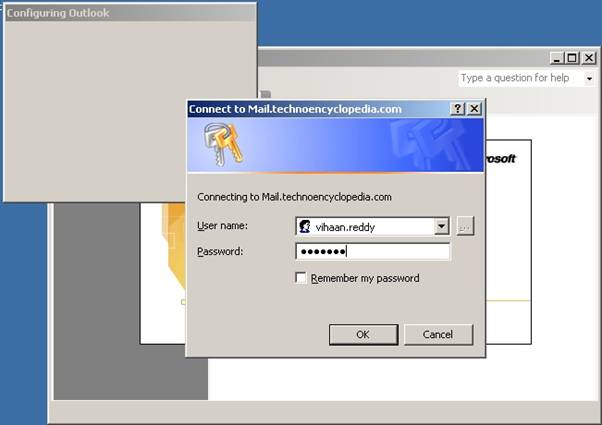Viewport: 602px width, 425px height.
Task: Maximize the background Outlook window
Action: pos(572,58)
